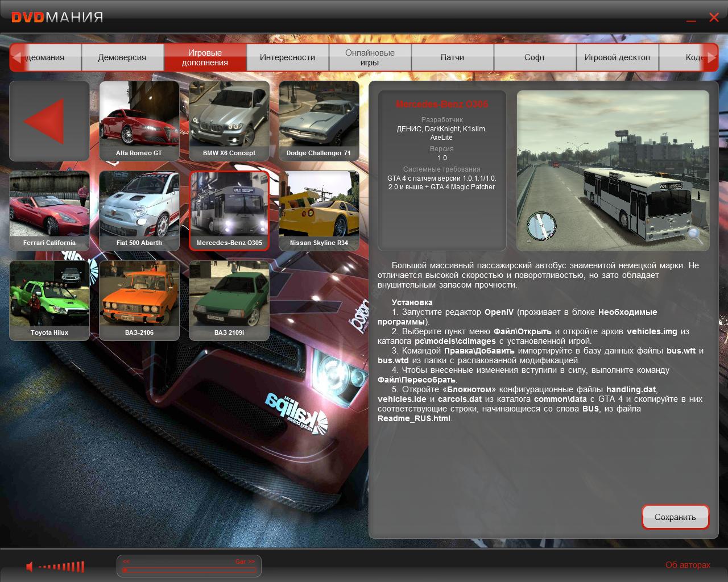Click the red Mercedes-Benz O305 title
The height and width of the screenshot is (582, 728).
tap(442, 104)
